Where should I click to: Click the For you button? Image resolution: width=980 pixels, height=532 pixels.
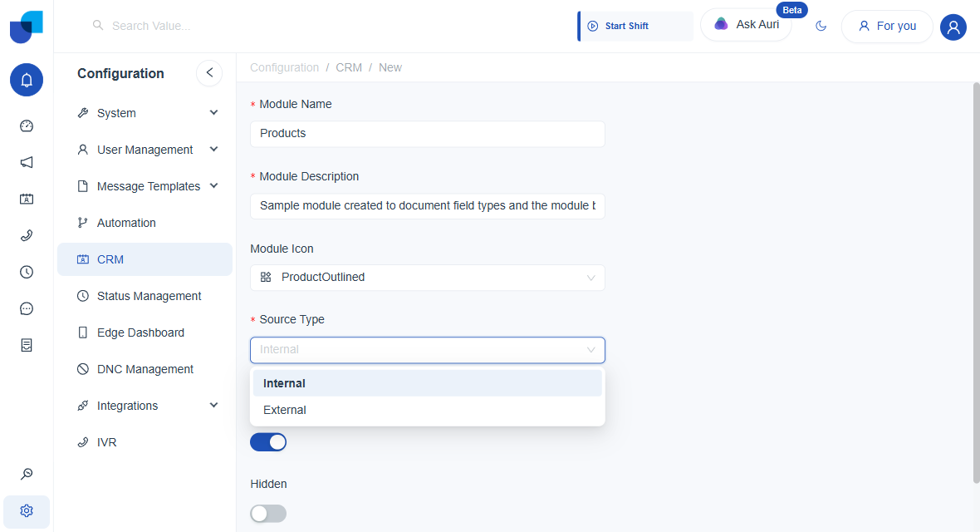coord(887,27)
